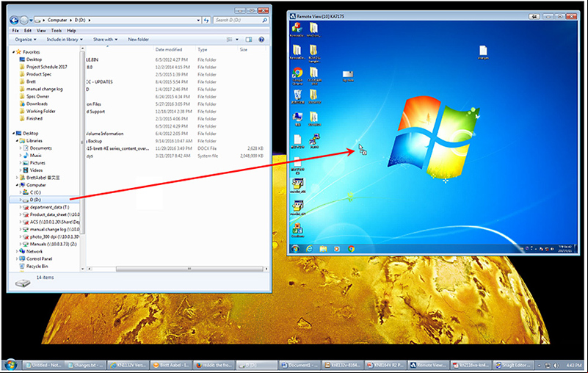The image size is (588, 373).
Task: Sort files by Size column
Action: pyautogui.click(x=244, y=49)
